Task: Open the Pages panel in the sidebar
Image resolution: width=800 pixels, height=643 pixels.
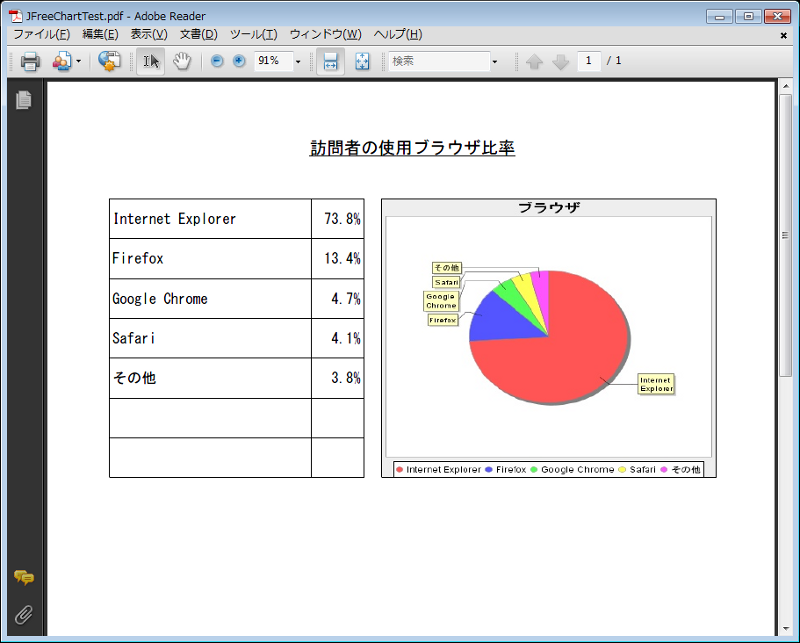Action: (x=23, y=100)
